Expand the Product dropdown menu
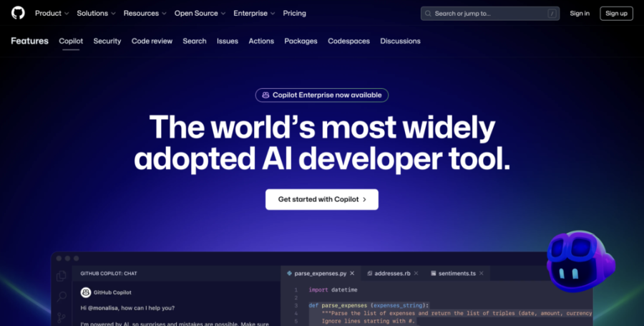 point(52,13)
